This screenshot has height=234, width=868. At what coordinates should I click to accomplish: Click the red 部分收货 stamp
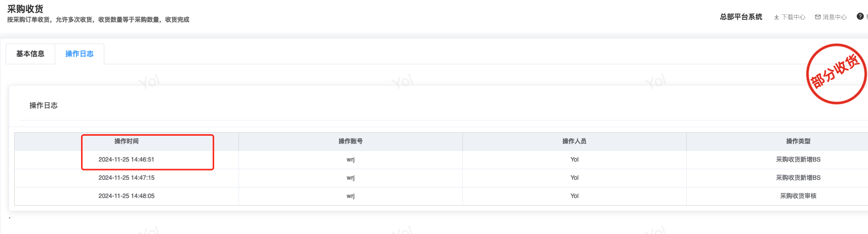(836, 74)
